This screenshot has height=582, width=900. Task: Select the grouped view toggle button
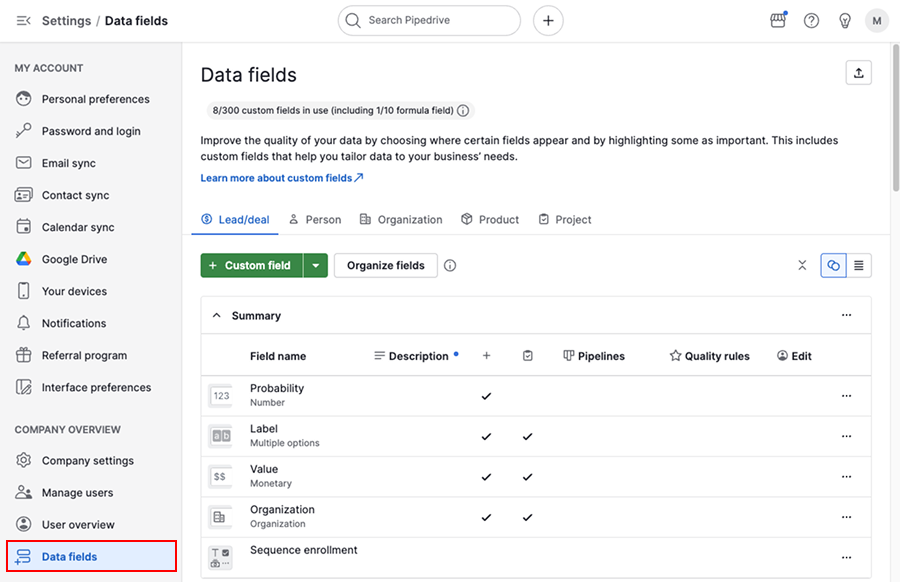(x=833, y=266)
